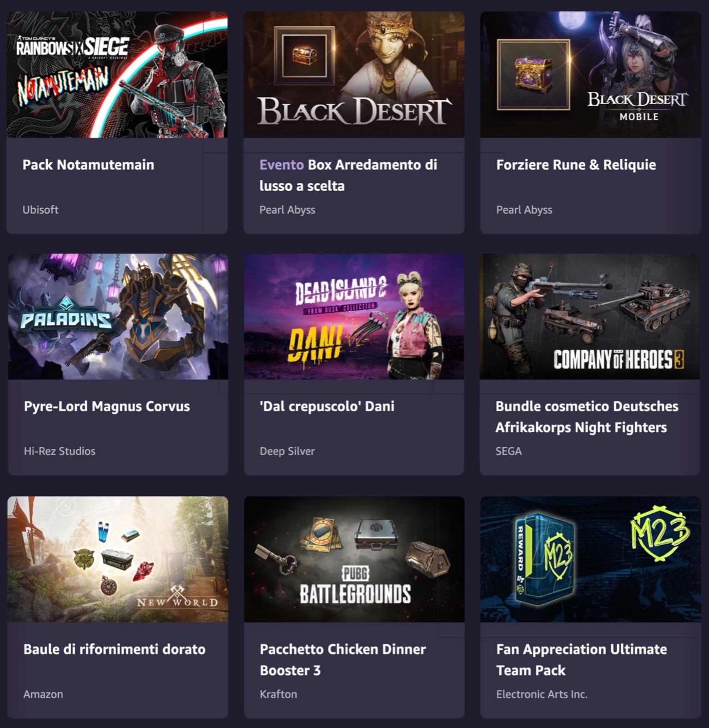Open Pacchetto Chicken Dinner Booster 3

(x=343, y=660)
